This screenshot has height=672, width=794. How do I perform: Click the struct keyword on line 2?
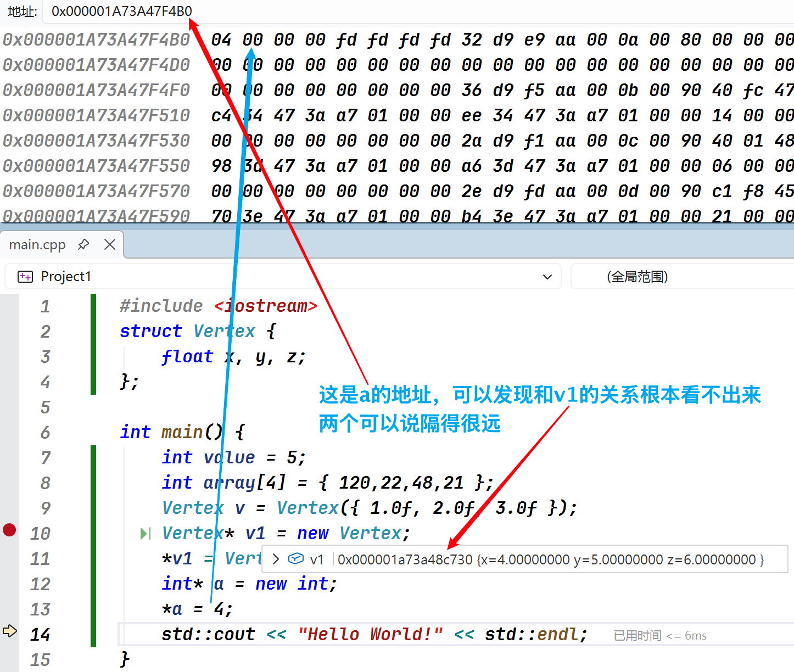150,331
